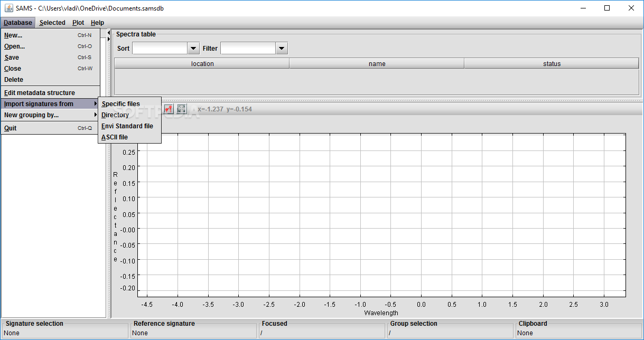Open the Sort dropdown arrow
The height and width of the screenshot is (340, 644).
pos(194,49)
